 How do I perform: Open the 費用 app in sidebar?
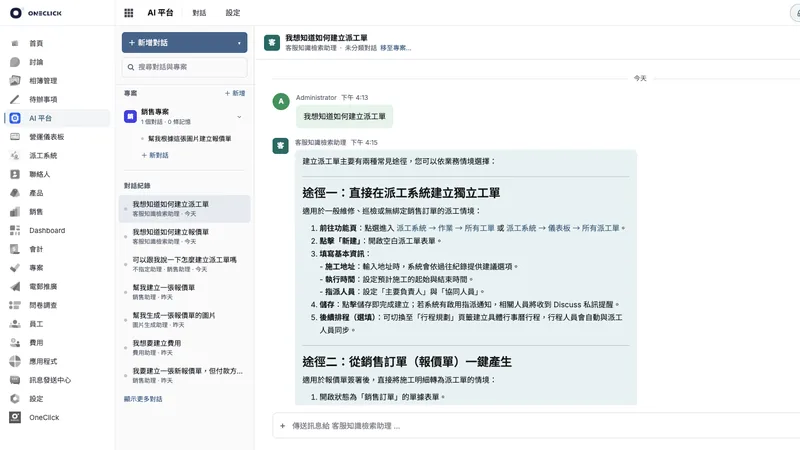(x=36, y=343)
